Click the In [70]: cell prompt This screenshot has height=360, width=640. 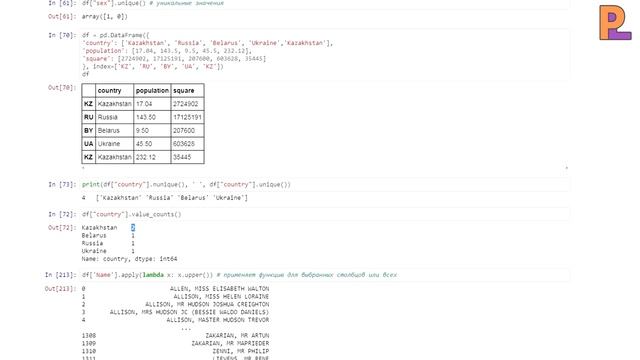tap(62, 36)
